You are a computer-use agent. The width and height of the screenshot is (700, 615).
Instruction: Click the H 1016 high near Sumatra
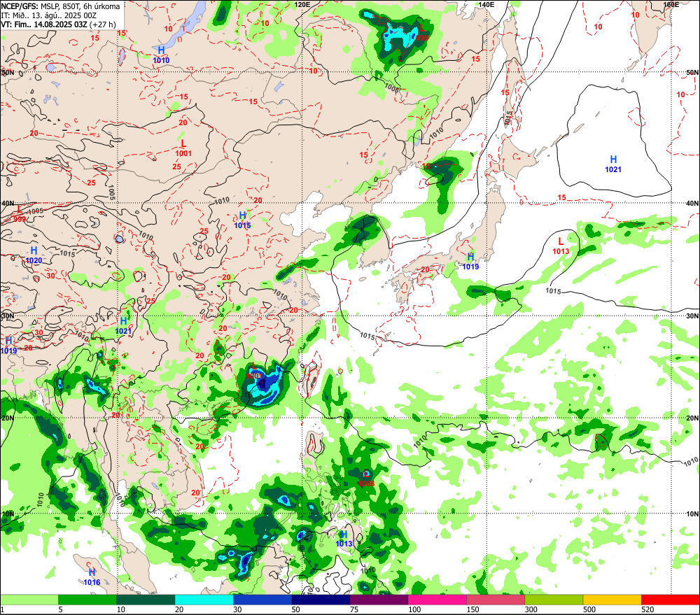coord(92,577)
